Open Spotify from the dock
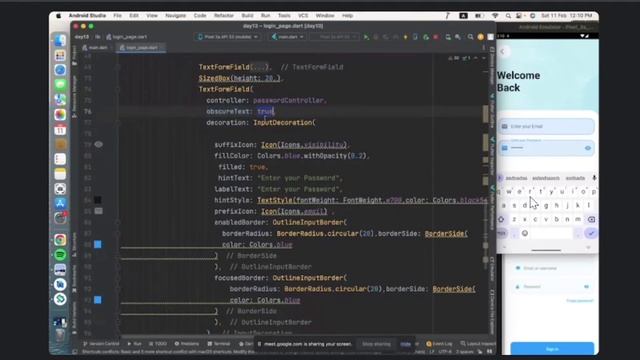 60,255
